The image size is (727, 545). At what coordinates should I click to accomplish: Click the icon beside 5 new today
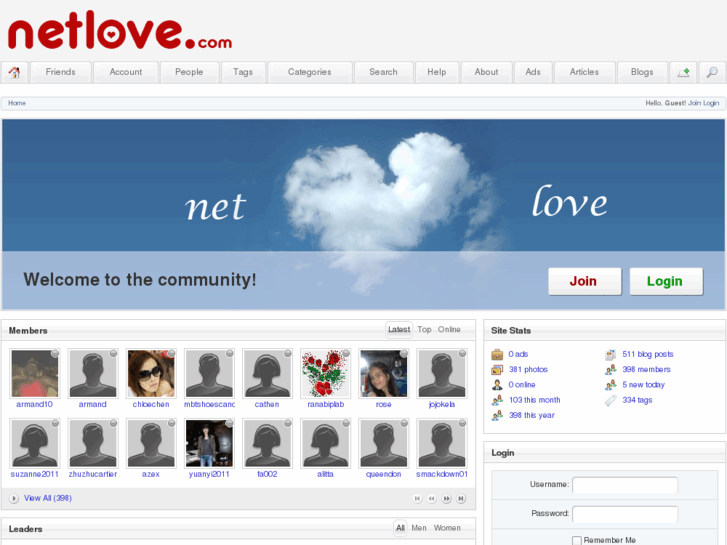coord(611,385)
